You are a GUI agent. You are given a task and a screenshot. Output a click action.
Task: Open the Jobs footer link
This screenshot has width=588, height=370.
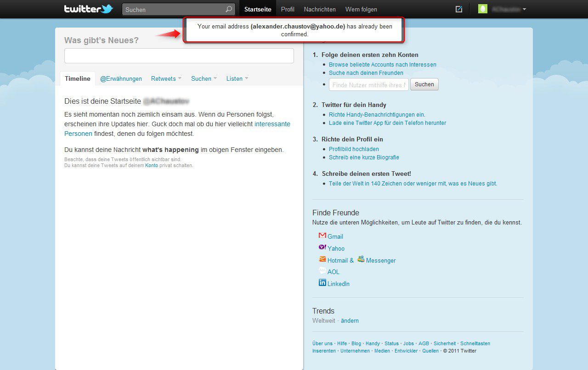pos(409,343)
